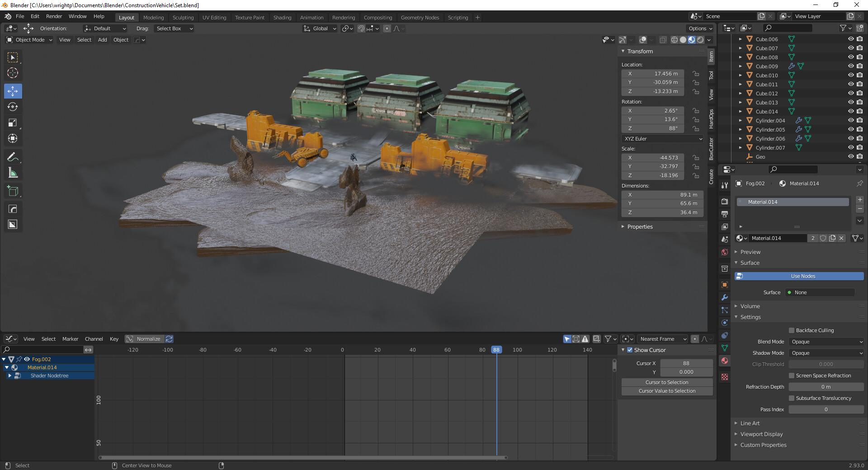Switch to the Geometry Nodes workspace tab
The image size is (868, 470).
coord(420,18)
